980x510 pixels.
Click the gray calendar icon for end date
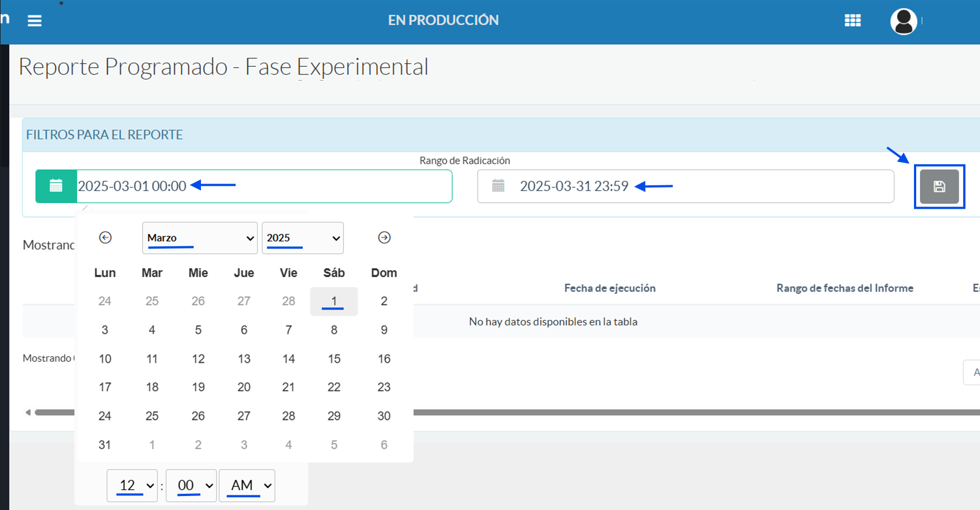point(498,186)
